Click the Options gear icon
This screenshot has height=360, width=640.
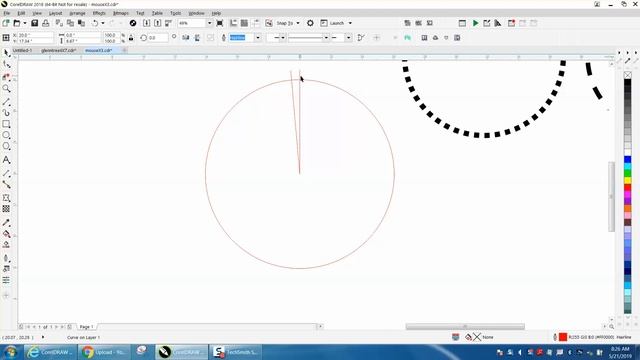click(x=310, y=23)
